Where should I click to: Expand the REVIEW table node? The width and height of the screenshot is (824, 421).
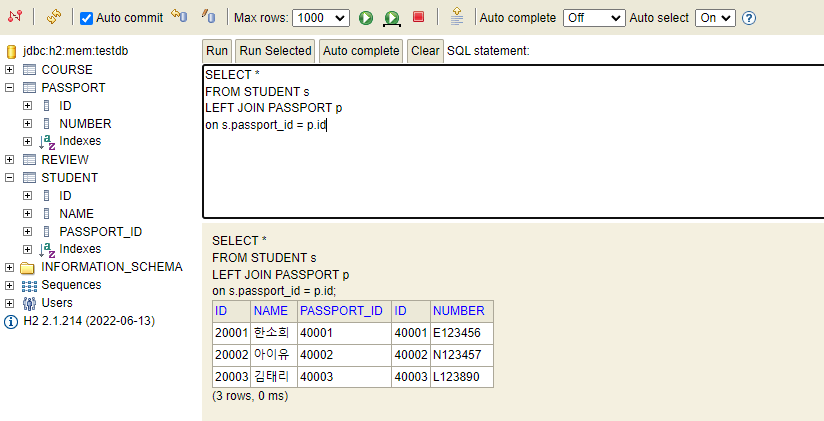point(9,159)
